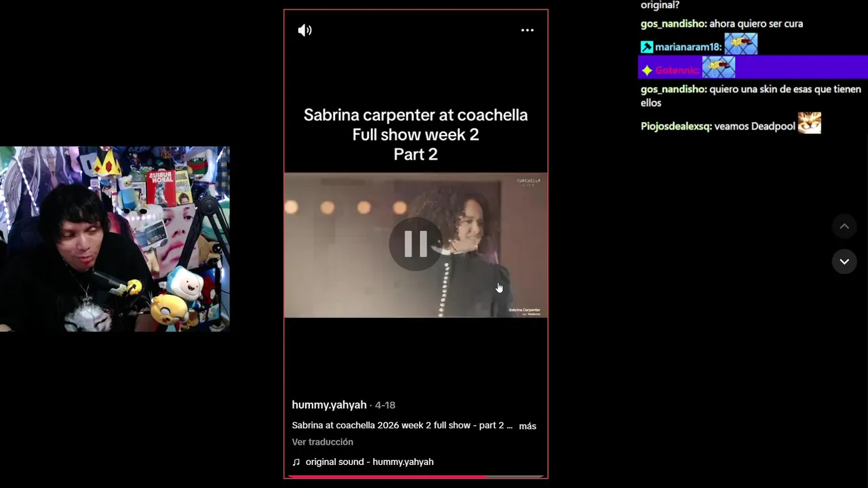Click username Piojosdealexsq in chat

(x=675, y=126)
